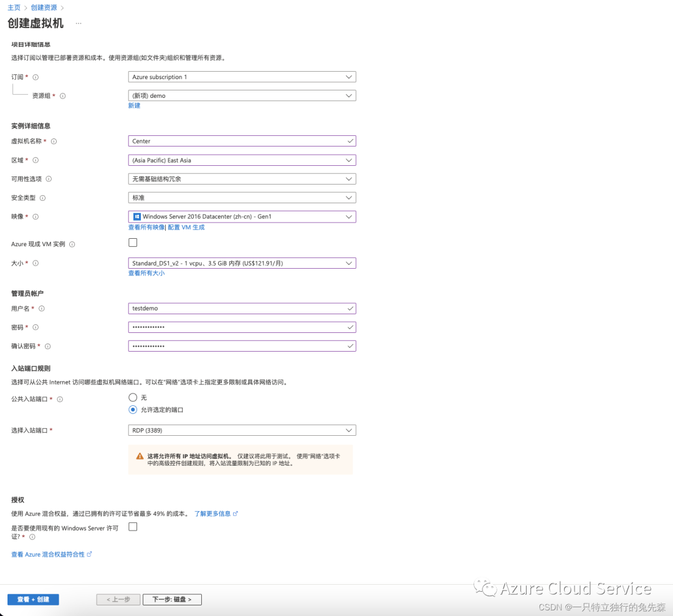Open the 订阅 Azure subscription 1 dropdown
The width and height of the screenshot is (673, 616).
point(242,77)
